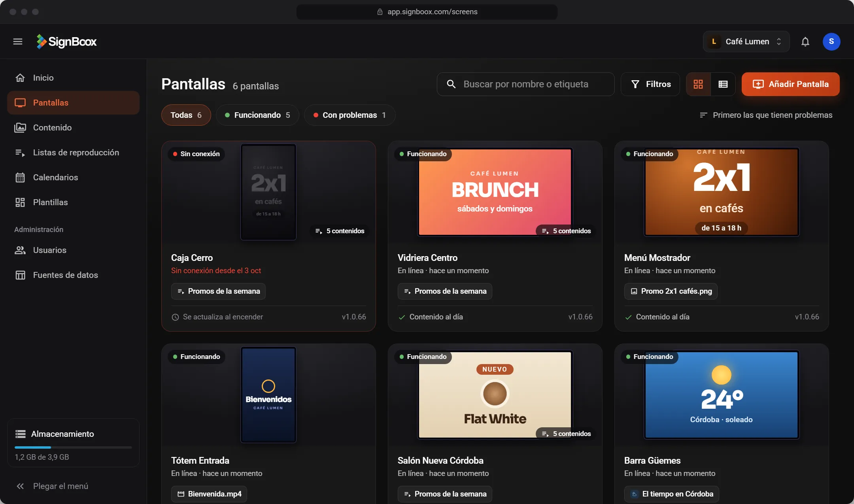Switch to grid view
This screenshot has width=854, height=504.
point(698,84)
